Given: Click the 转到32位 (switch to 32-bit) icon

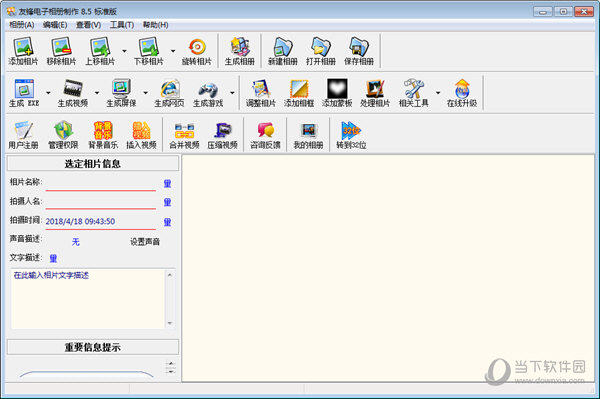Looking at the screenshot, I should pyautogui.click(x=351, y=135).
